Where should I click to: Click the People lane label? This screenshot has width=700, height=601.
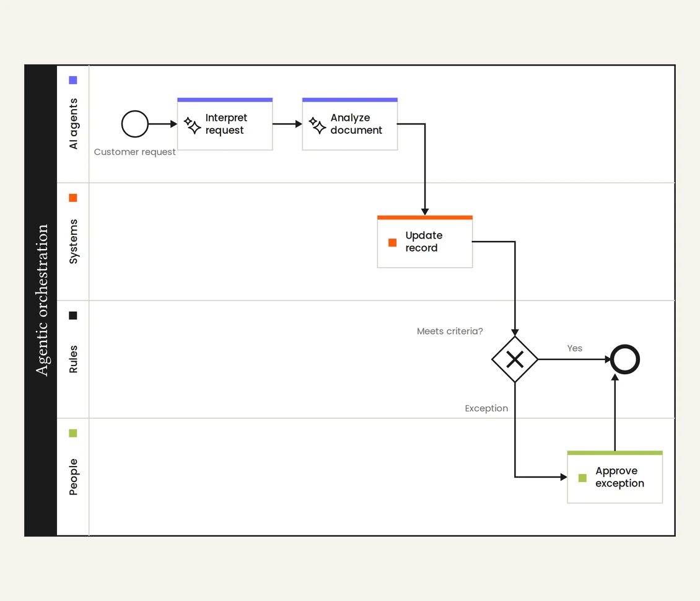(73, 477)
